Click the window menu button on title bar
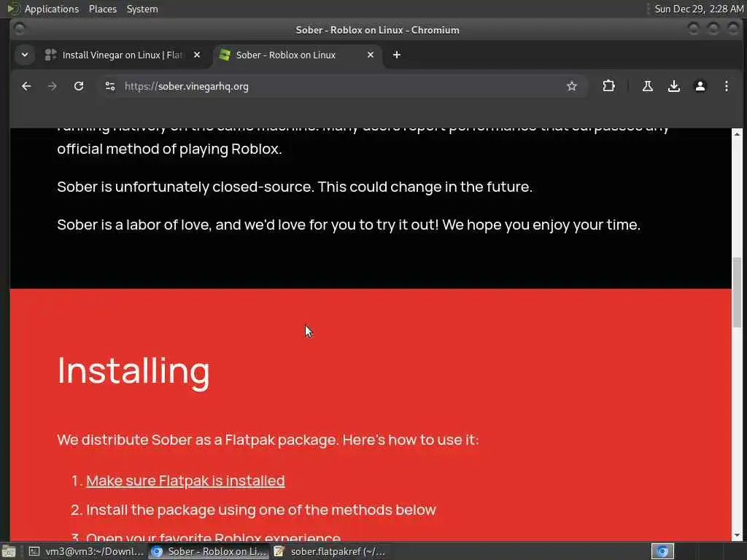Screen dimensions: 747x560 pos(19,29)
